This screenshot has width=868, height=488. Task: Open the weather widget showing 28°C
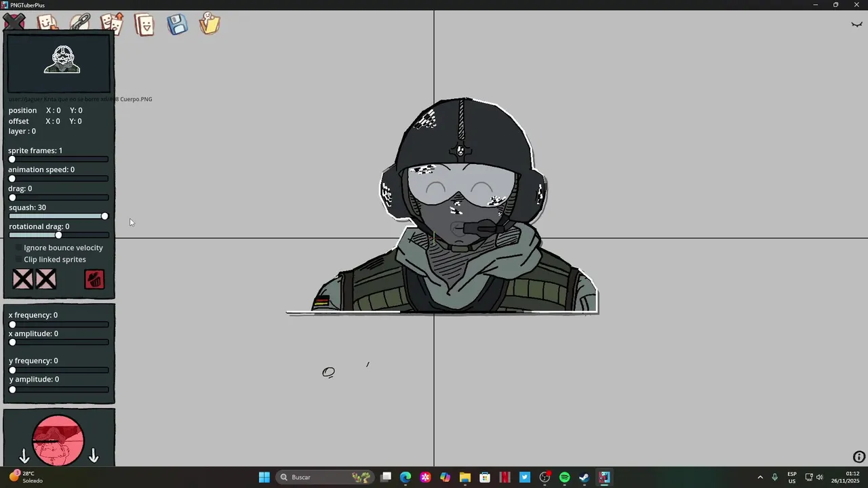coord(26,477)
